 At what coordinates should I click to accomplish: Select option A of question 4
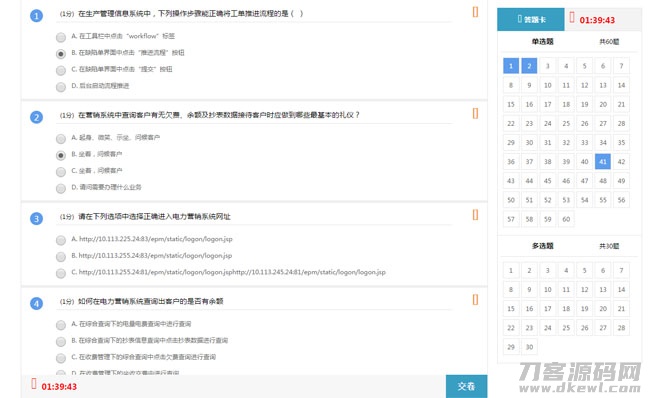point(61,325)
